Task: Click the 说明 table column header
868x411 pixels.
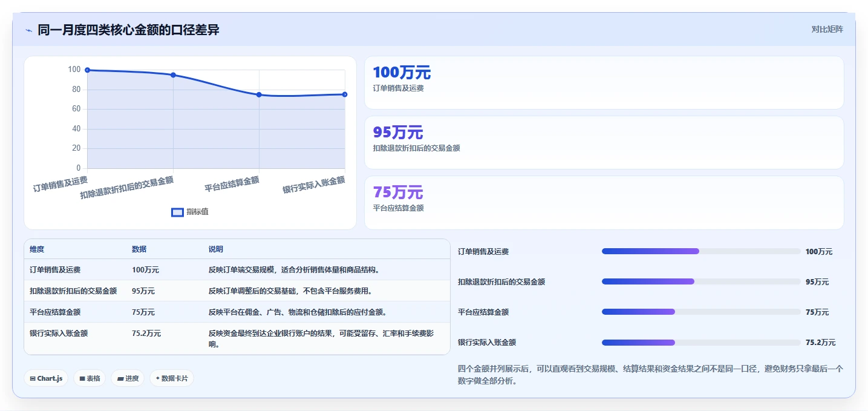Action: 216,249
